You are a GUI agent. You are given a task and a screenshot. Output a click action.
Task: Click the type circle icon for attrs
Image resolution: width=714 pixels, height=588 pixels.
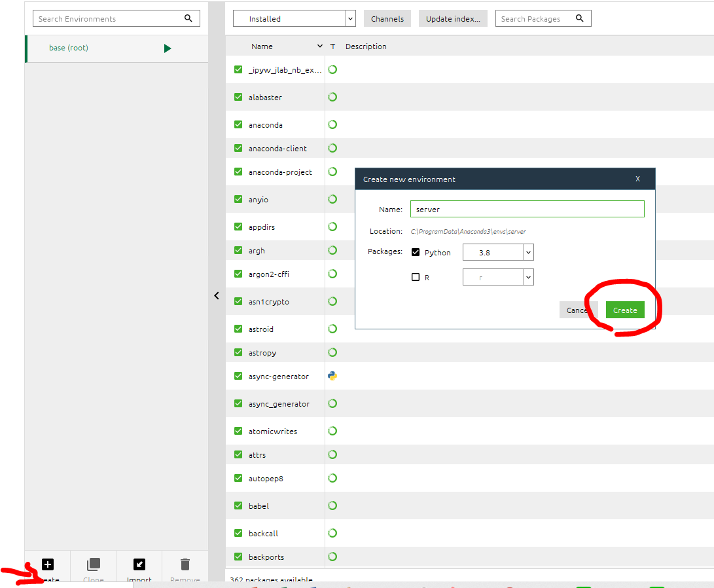click(332, 454)
